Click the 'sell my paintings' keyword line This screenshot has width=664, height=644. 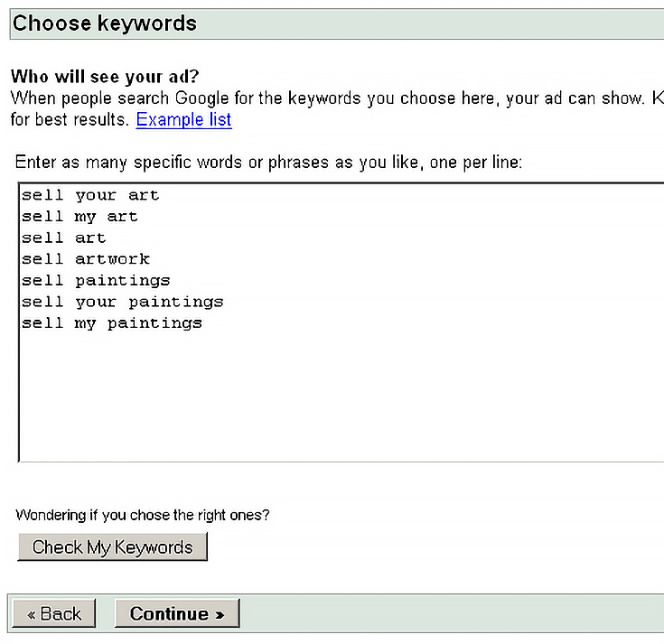112,323
